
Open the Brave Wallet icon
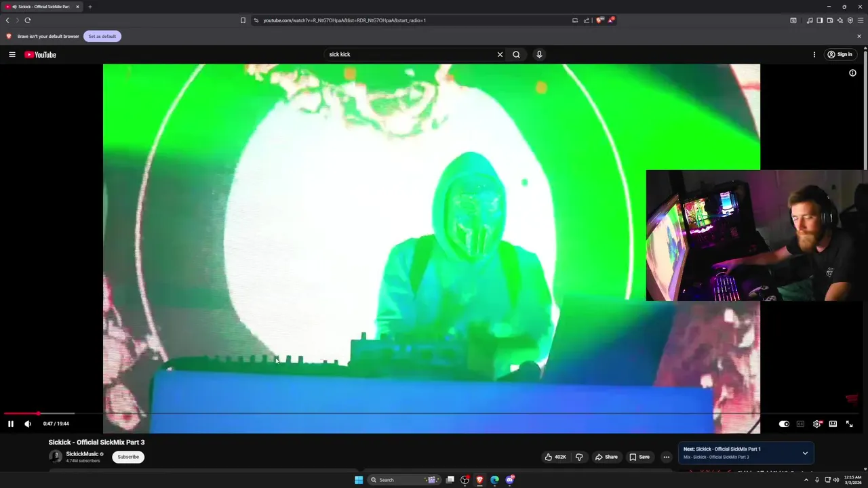pos(829,20)
